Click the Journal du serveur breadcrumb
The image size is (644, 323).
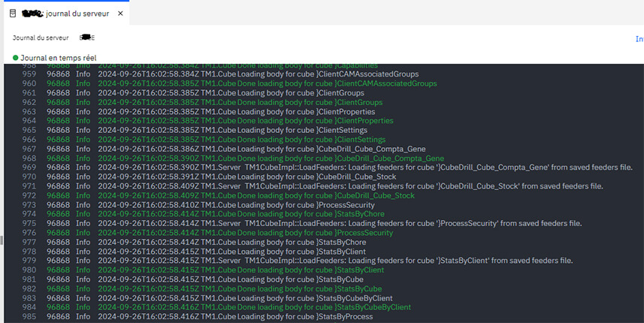[x=41, y=38]
